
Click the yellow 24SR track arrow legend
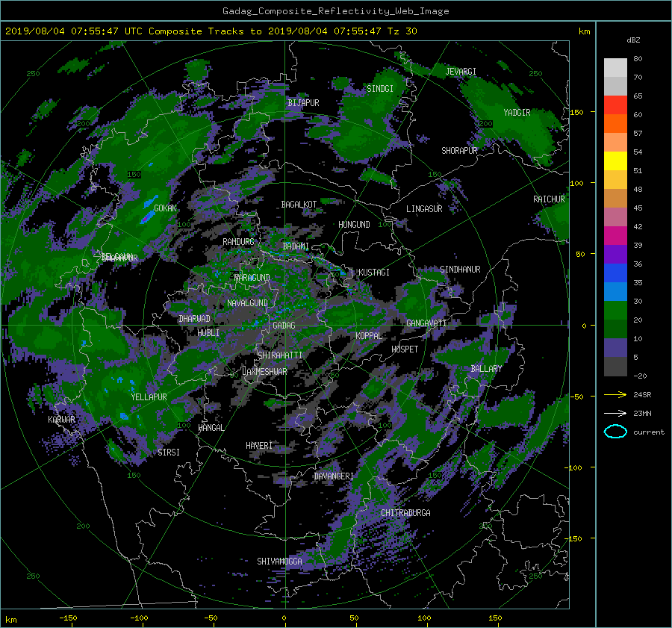(615, 394)
